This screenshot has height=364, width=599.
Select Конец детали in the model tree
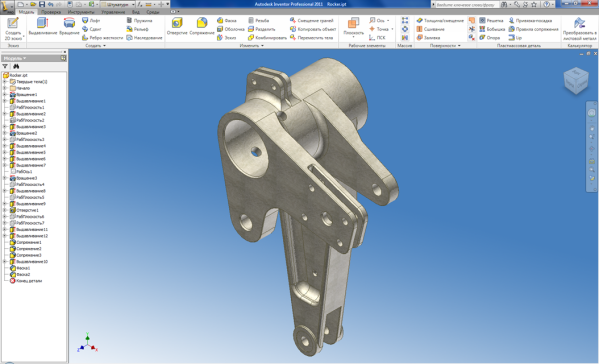26,281
